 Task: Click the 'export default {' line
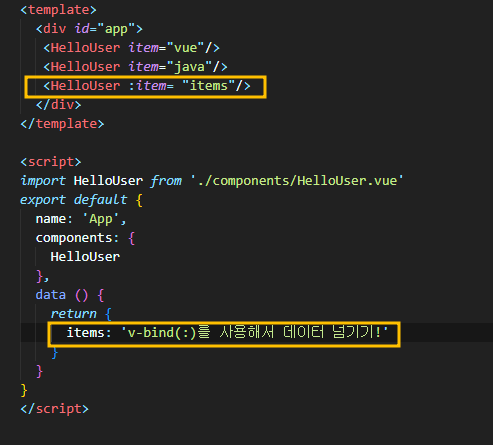81,200
